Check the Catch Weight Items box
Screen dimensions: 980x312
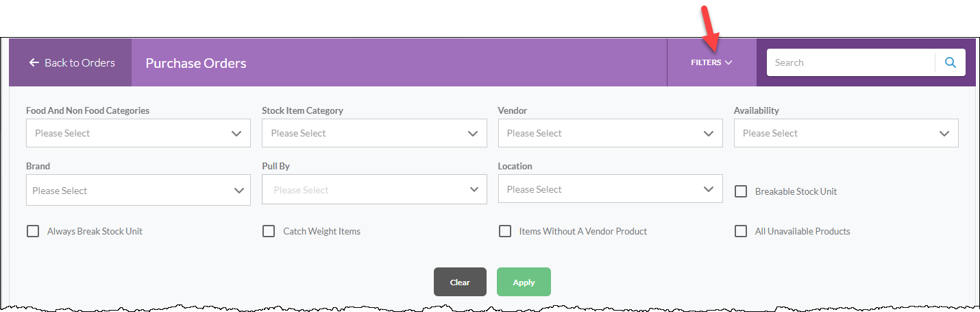pos(269,231)
